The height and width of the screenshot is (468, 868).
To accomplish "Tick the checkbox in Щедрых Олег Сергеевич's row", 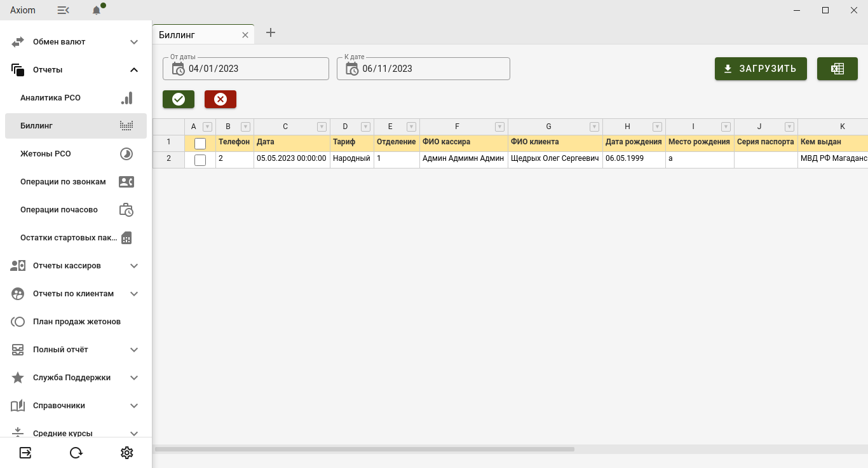I will coord(200,160).
